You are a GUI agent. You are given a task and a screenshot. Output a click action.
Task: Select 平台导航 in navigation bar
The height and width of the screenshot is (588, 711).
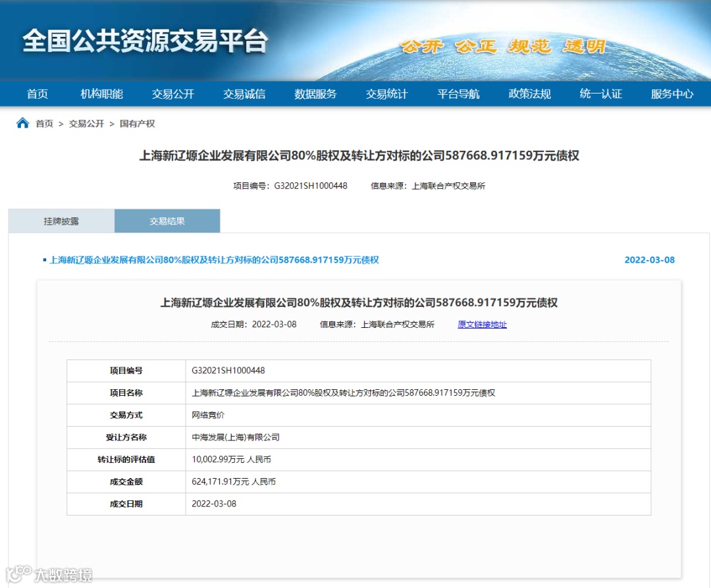458,94
